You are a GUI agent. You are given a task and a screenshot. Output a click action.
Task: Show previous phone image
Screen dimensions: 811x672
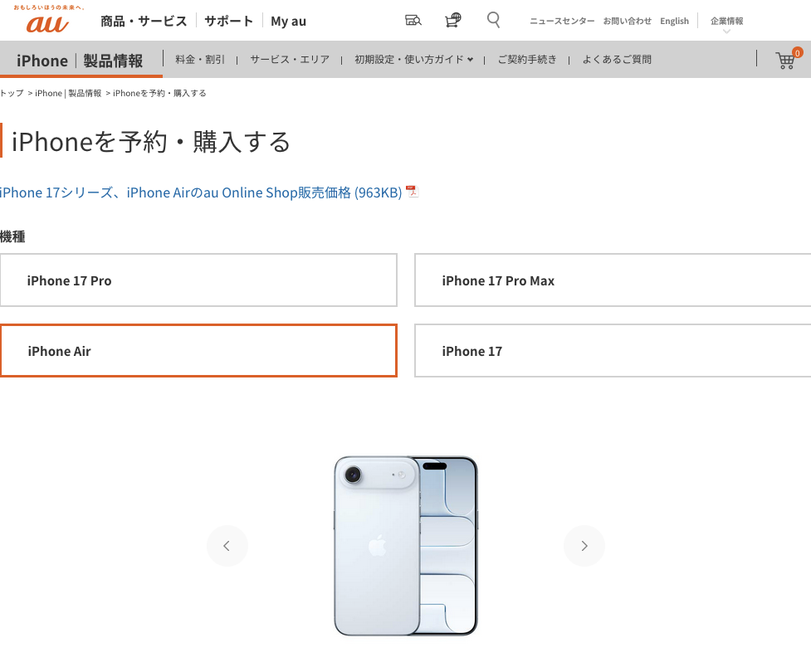(227, 546)
